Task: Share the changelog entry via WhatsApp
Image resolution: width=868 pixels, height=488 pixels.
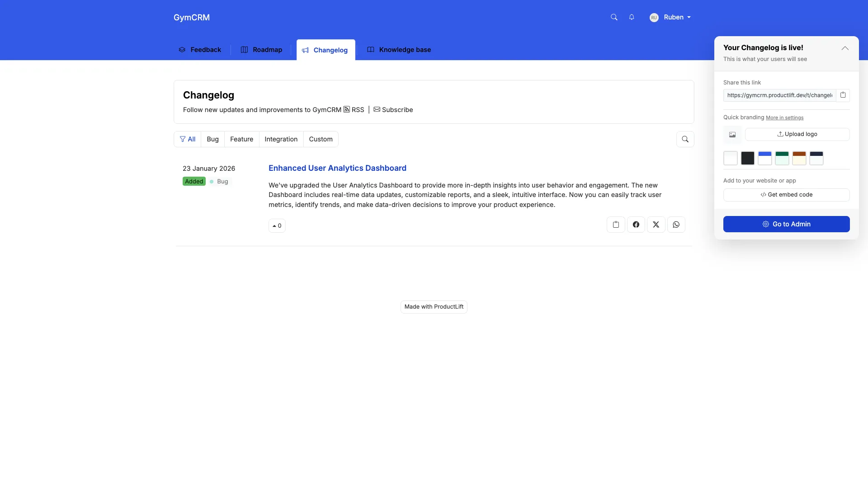Action: (x=675, y=224)
